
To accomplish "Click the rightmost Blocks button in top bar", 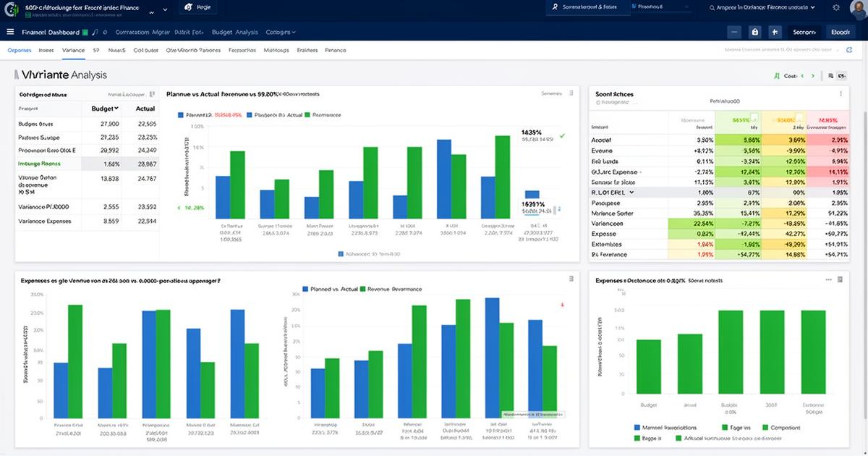I will click(840, 32).
